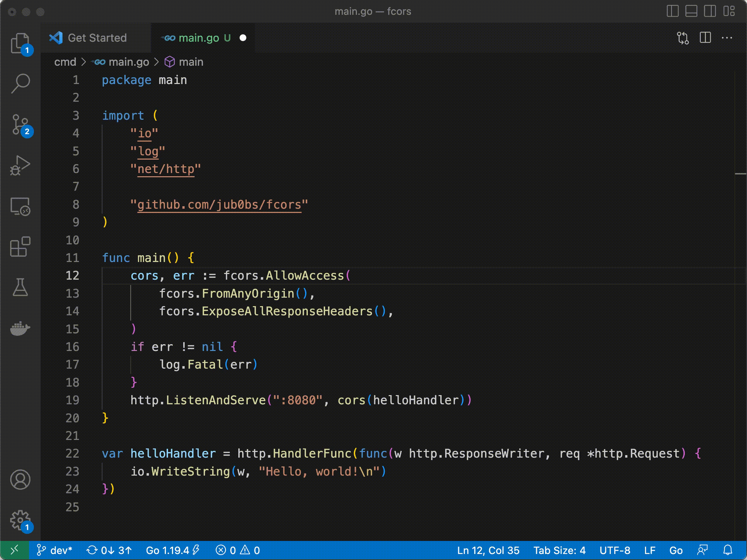Toggle the secondary side bar layout icon

click(710, 11)
